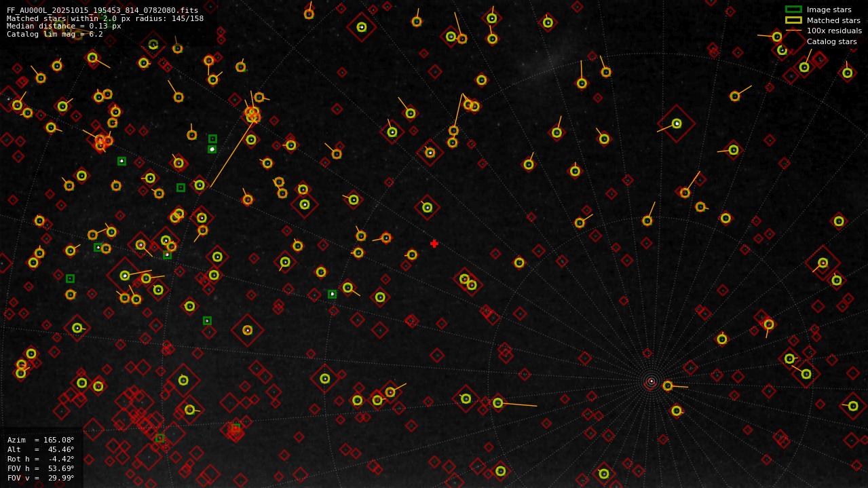The image size is (868, 488).
Task: Select the 'Matched stars' legend label
Action: 833,20
